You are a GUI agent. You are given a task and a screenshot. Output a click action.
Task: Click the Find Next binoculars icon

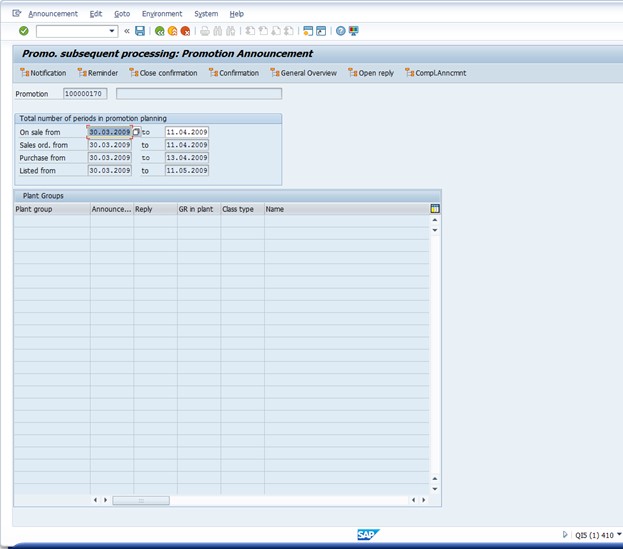pyautogui.click(x=230, y=31)
